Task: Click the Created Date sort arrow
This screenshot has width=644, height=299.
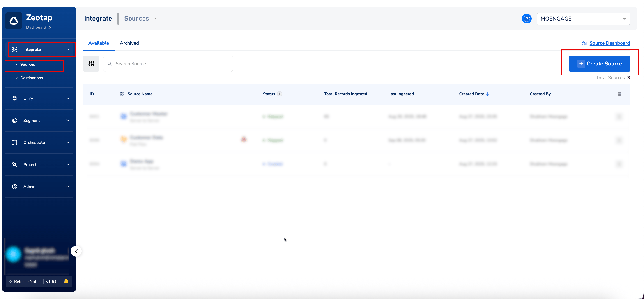Action: click(x=488, y=94)
